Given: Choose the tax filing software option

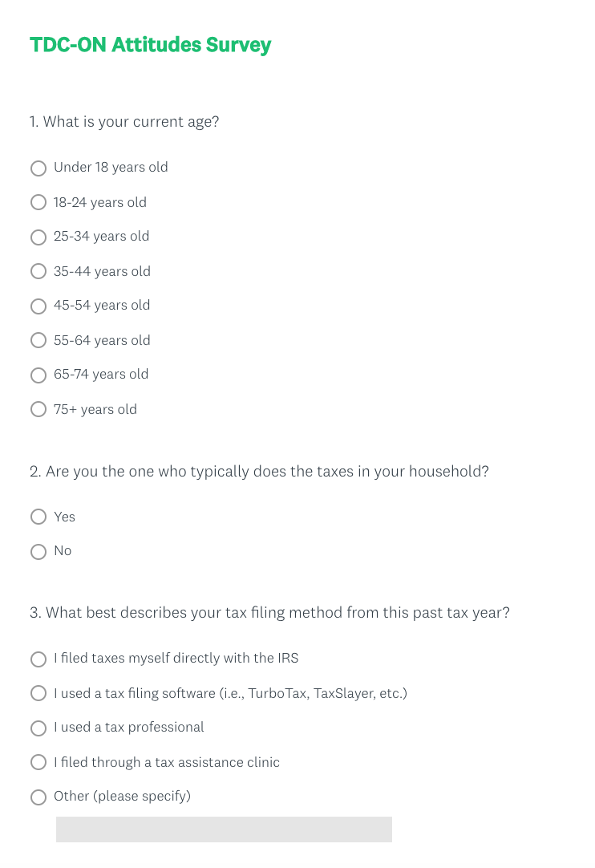Looking at the screenshot, I should tap(38, 693).
